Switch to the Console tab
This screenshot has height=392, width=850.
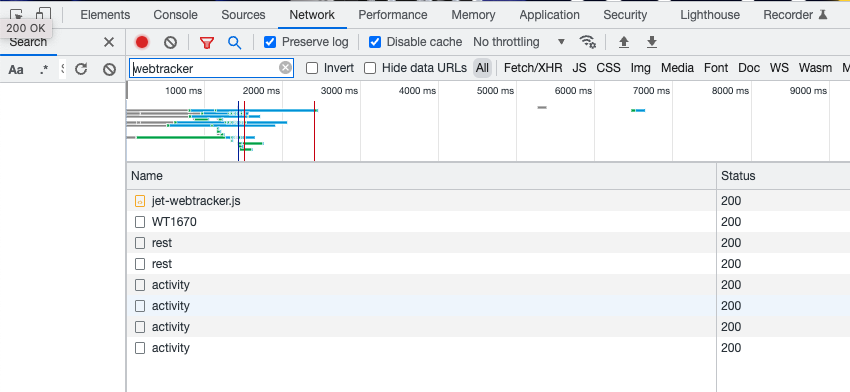tap(176, 15)
